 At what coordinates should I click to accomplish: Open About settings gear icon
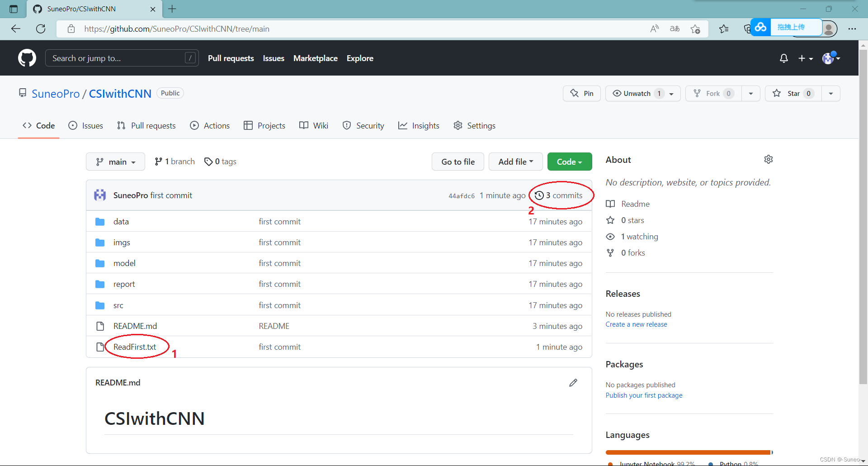pos(768,159)
